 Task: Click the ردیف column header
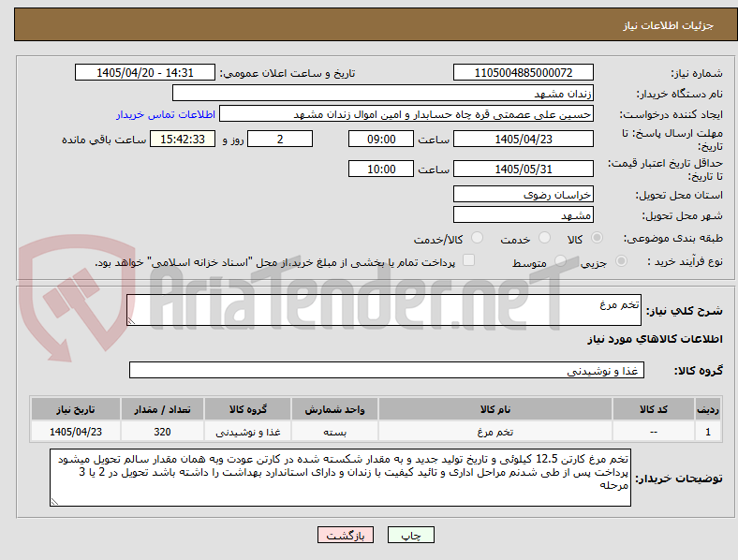[x=708, y=409]
